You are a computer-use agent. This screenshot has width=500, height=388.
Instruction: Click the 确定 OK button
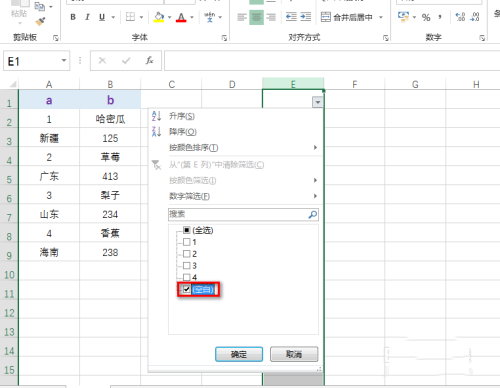pyautogui.click(x=239, y=354)
